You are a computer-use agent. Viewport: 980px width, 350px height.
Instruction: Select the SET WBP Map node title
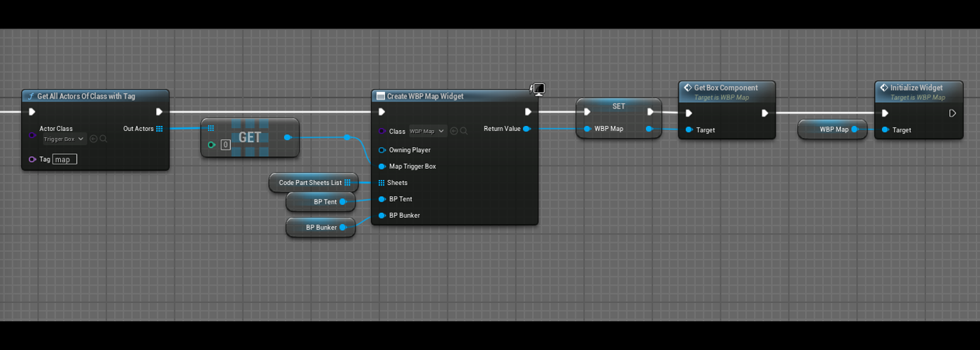coord(618,106)
